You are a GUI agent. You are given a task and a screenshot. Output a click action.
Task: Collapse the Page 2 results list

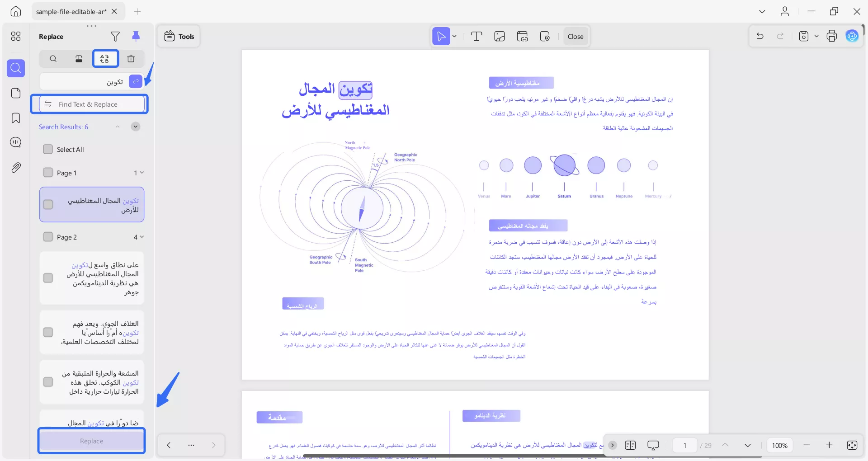pos(141,237)
